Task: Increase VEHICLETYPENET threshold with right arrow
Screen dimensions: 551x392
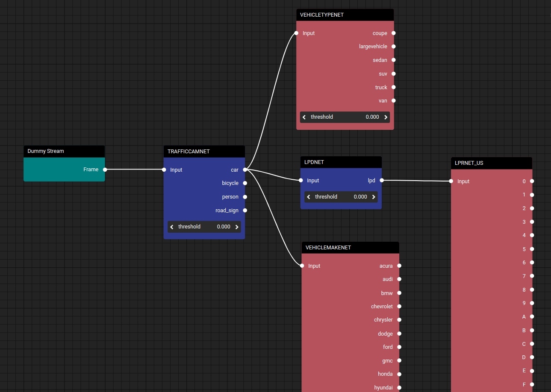Action: pos(386,117)
